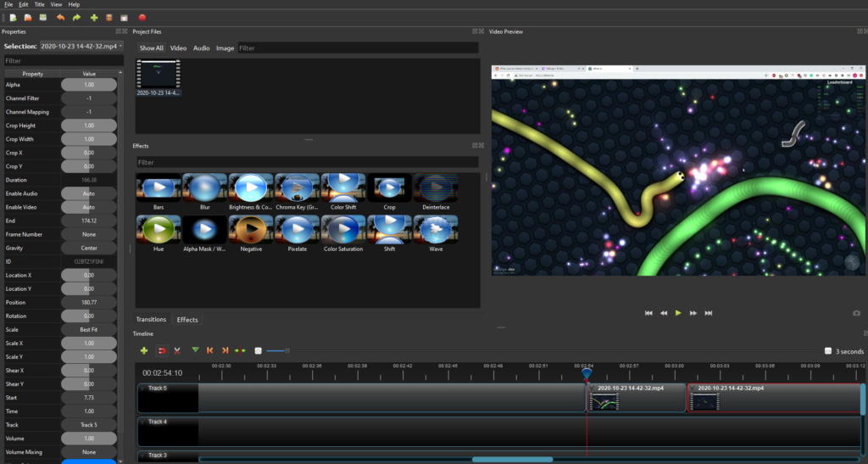
Task: Click the green Import Files plus icon
Action: (94, 17)
